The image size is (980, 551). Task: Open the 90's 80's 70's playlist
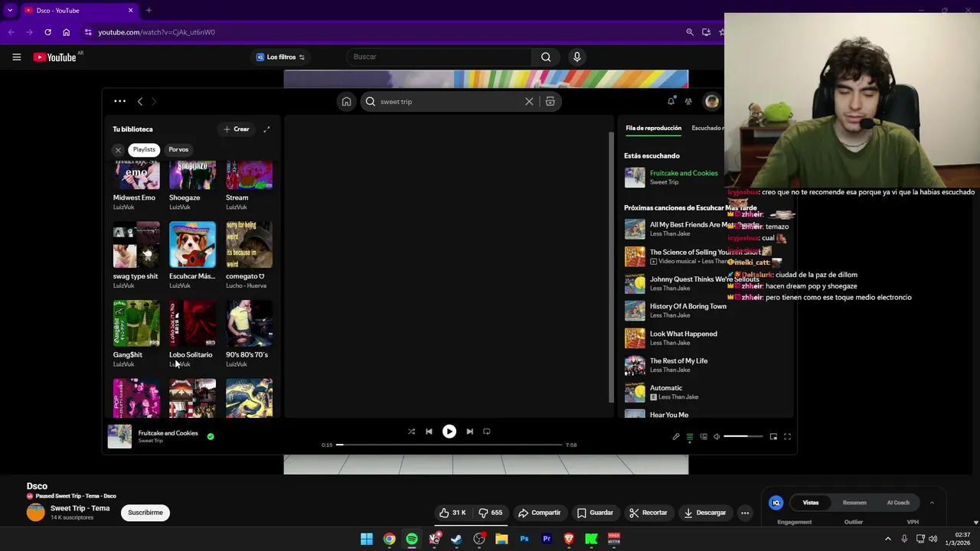(249, 334)
